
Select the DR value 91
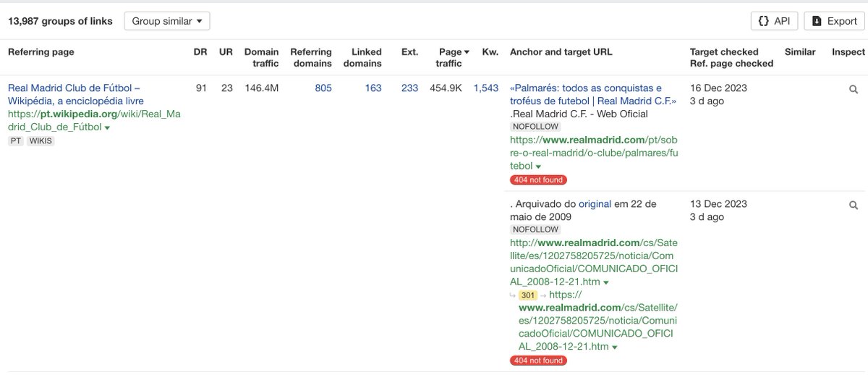point(201,88)
